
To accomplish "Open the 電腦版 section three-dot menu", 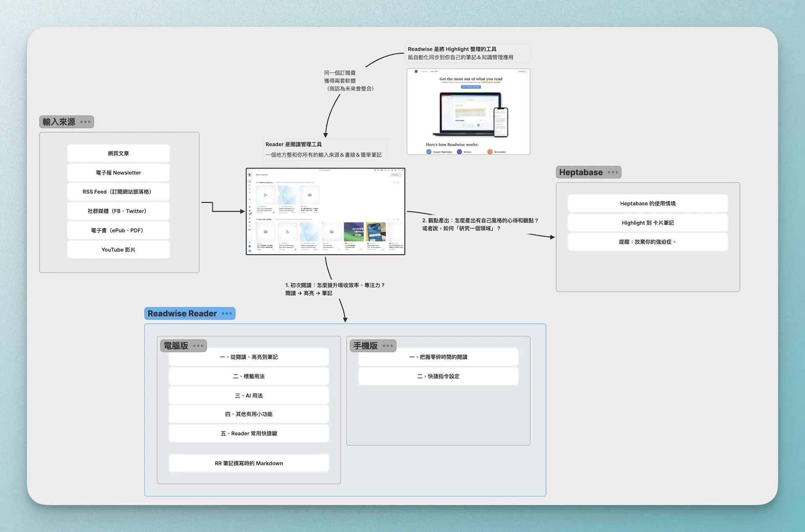I will click(198, 346).
